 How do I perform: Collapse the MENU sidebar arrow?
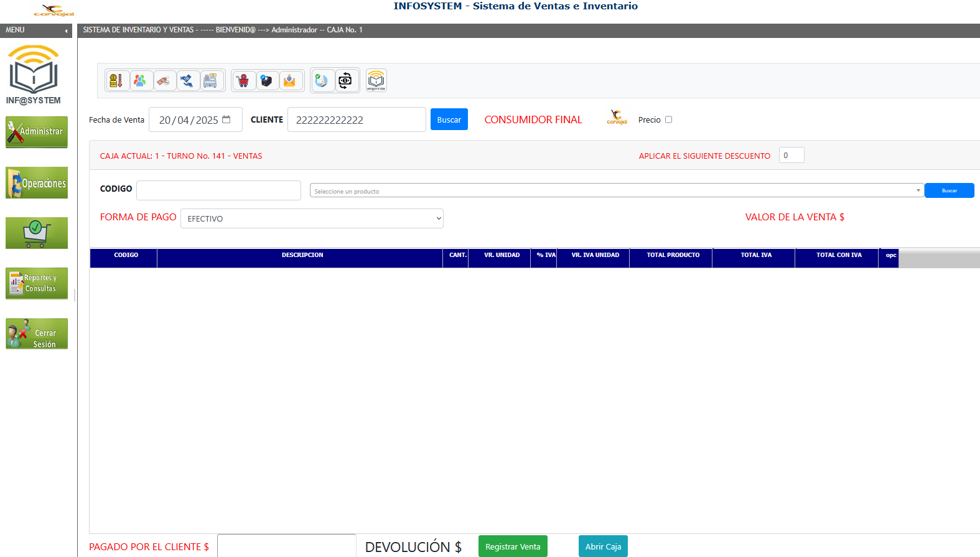pyautogui.click(x=66, y=30)
